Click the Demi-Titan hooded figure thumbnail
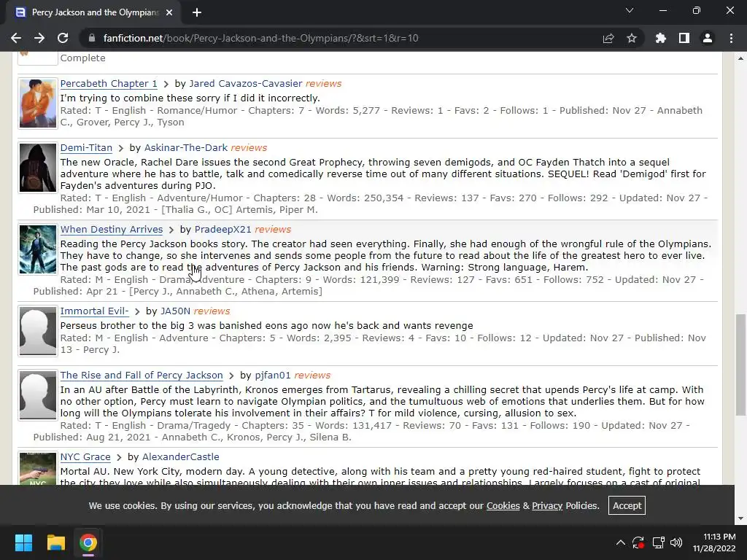The image size is (747, 560). point(38,168)
